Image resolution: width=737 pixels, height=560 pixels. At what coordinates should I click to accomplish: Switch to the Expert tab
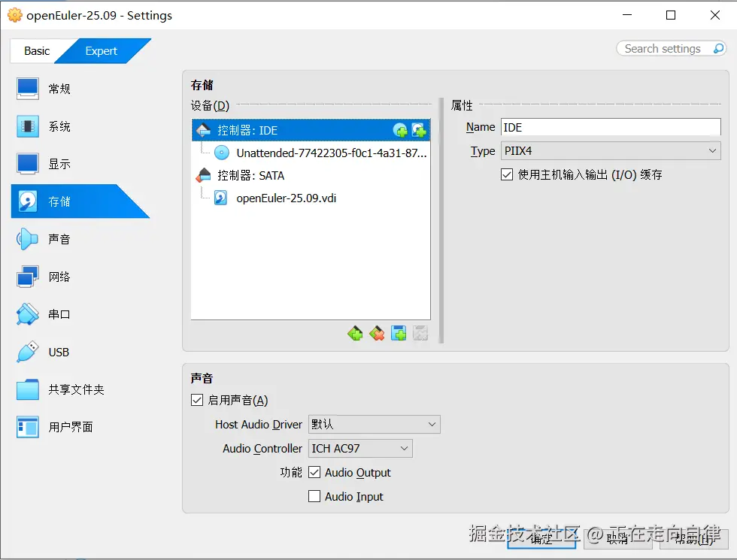pos(102,51)
